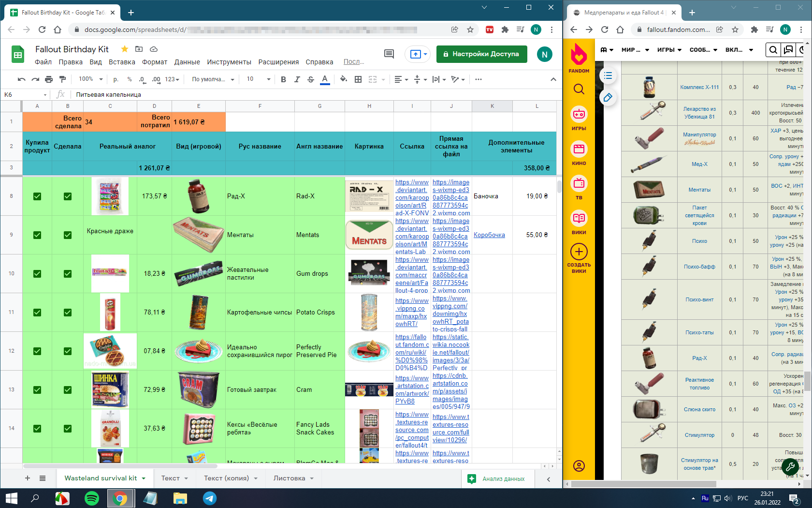Open Telegram from the taskbar
The width and height of the screenshot is (812, 508).
[210, 498]
